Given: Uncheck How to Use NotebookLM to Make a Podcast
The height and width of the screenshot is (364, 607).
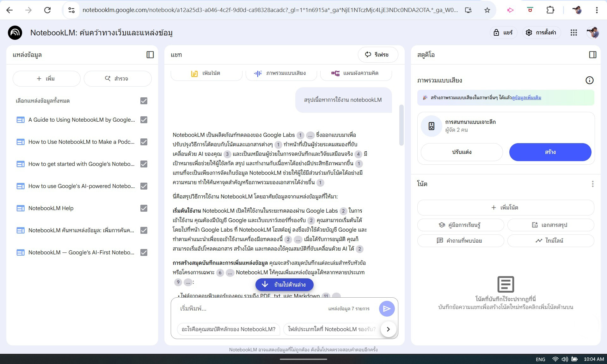Looking at the screenshot, I should click(144, 142).
